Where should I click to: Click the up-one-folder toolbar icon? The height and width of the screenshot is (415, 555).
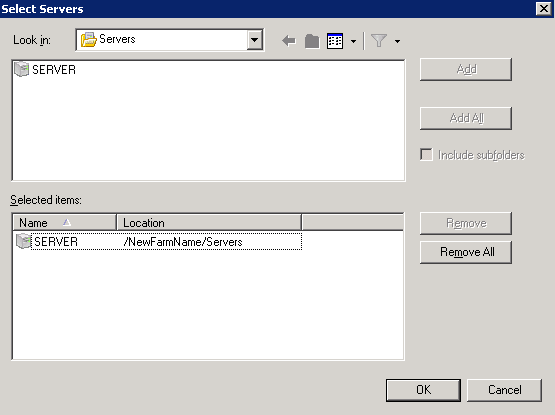(312, 41)
